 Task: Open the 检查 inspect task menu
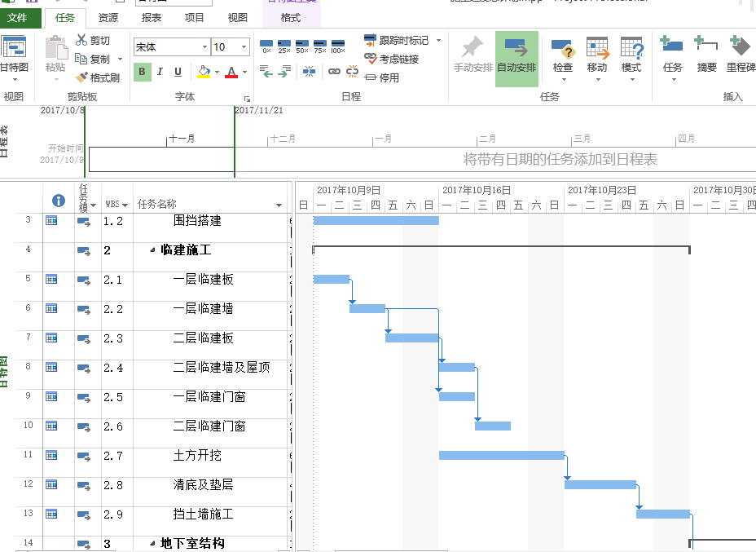pyautogui.click(x=562, y=59)
